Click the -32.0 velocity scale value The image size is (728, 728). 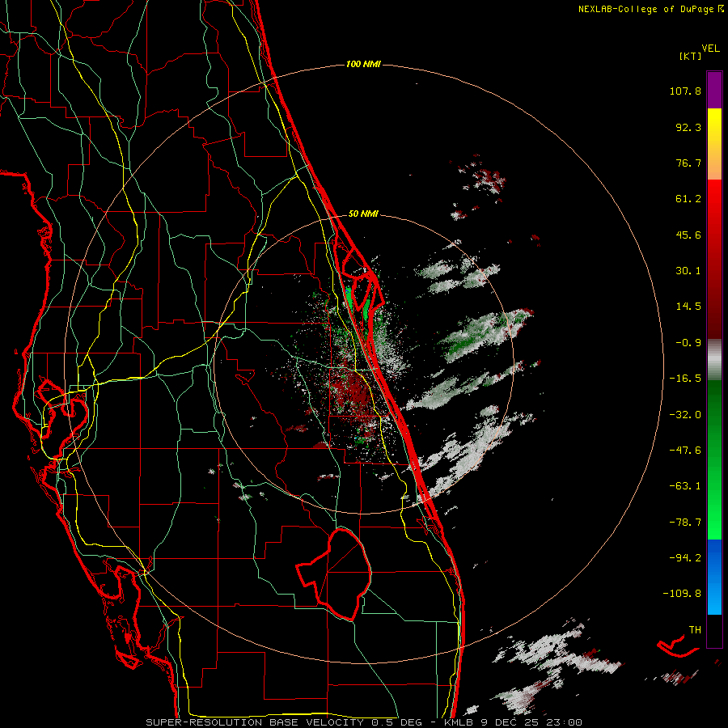[685, 415]
